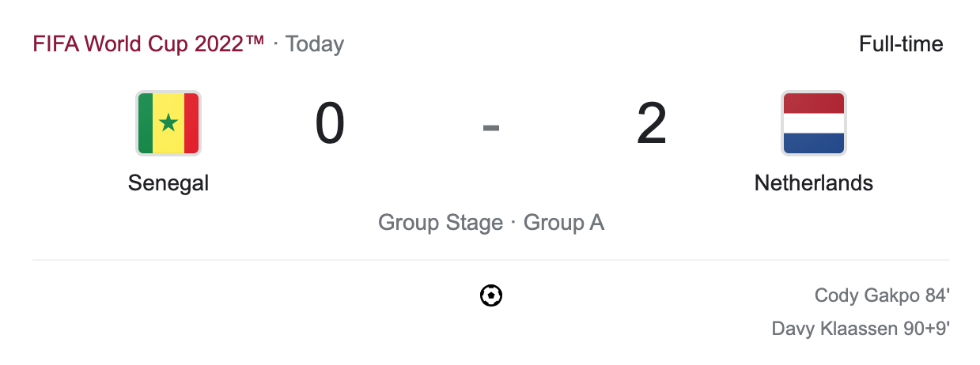Click the Today date label

coord(315,43)
